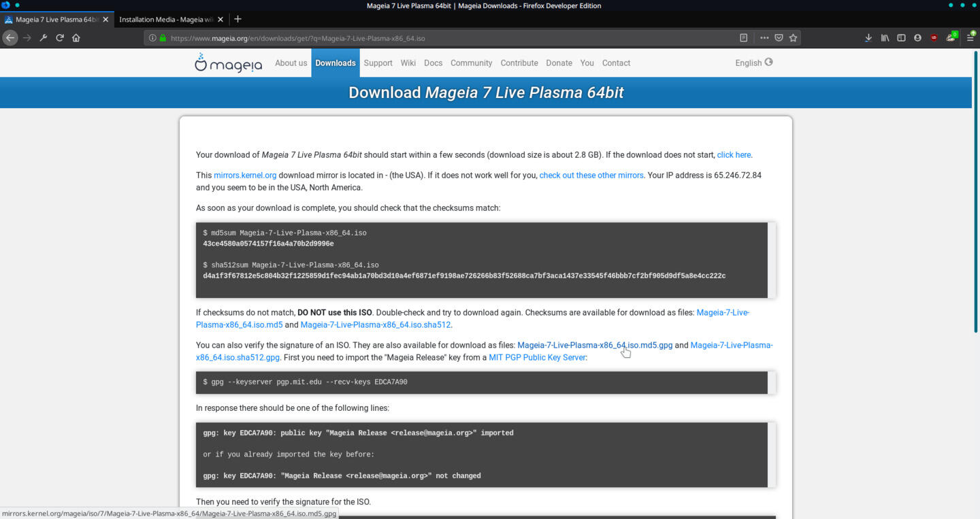Open the Library icon
The width and height of the screenshot is (980, 519).
coord(885,38)
